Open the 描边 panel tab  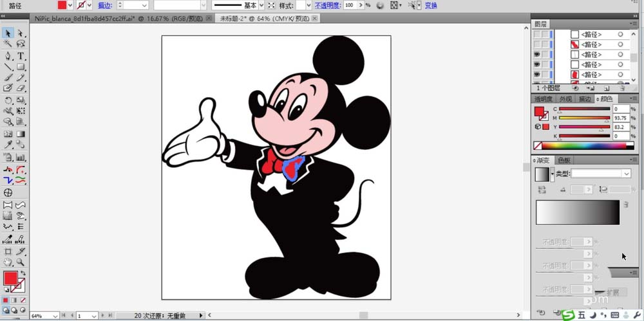click(x=585, y=99)
